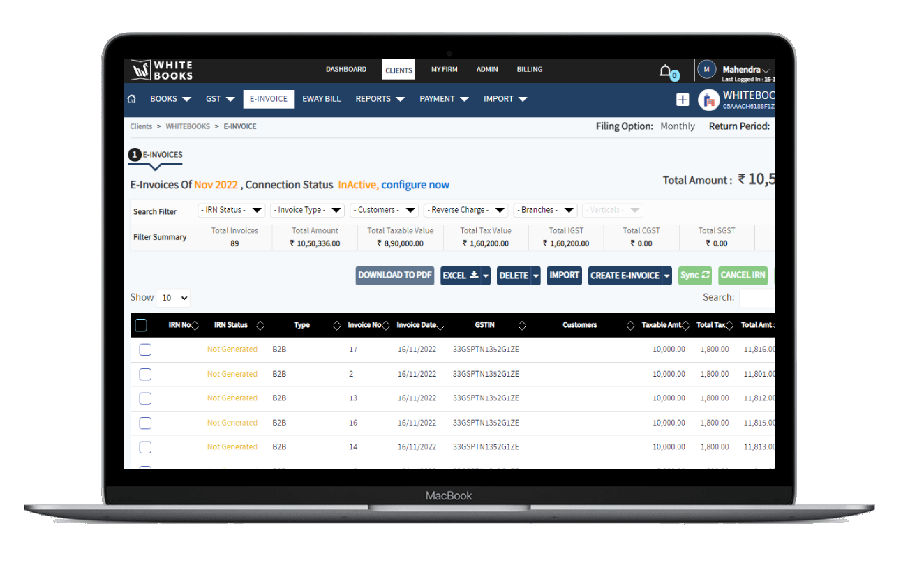Check the select-all checkbox in table header
This screenshot has height=586, width=924.
tap(141, 325)
